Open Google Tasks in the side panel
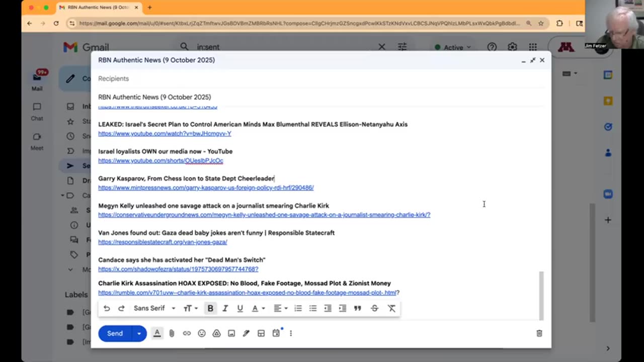Image resolution: width=644 pixels, height=362 pixels. tap(608, 127)
